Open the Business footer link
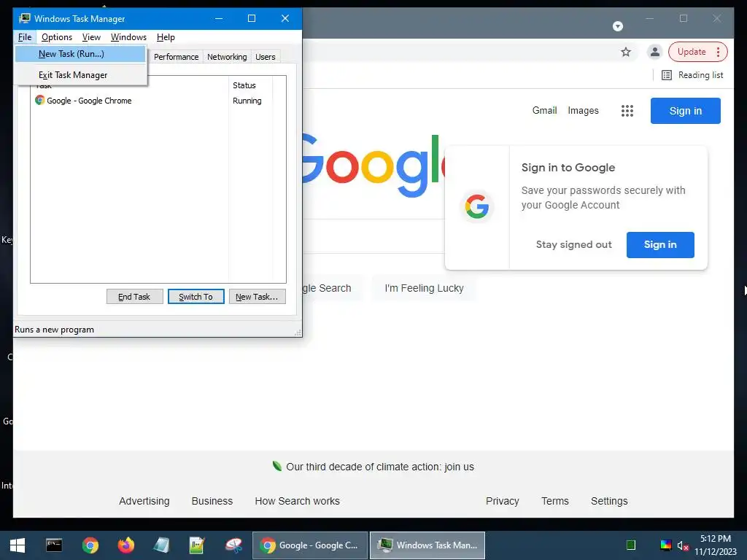This screenshot has width=747, height=560. tap(212, 501)
